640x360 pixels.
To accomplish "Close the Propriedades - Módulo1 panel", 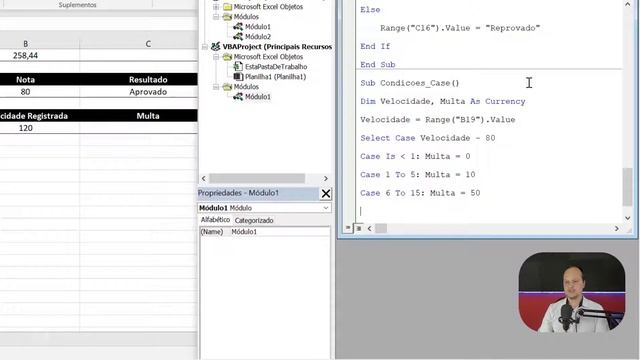I will coord(326,193).
